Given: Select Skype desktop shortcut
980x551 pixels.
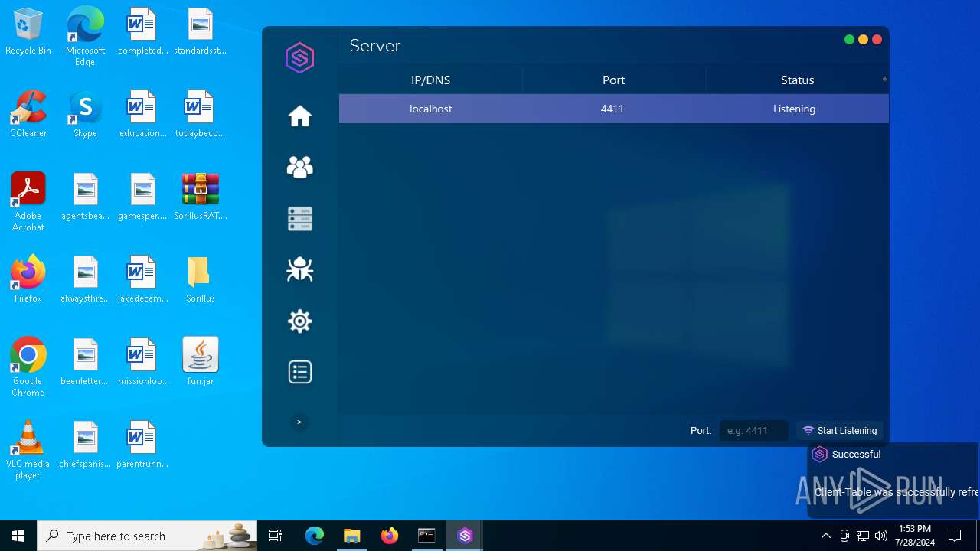Looking at the screenshot, I should [85, 114].
